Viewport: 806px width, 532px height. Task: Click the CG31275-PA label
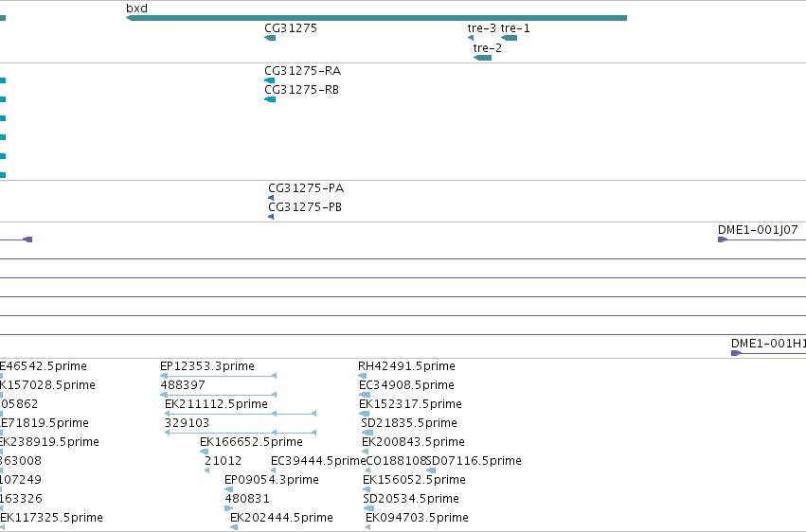coord(306,188)
